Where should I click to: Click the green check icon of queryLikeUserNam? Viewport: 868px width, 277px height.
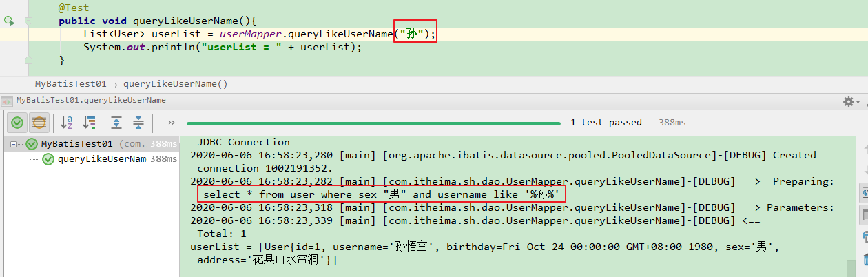(x=48, y=159)
